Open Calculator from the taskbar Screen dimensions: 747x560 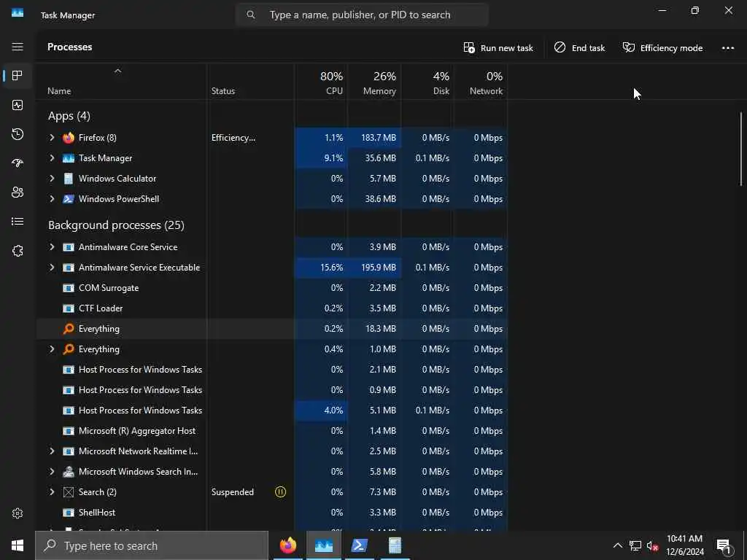pyautogui.click(x=395, y=545)
